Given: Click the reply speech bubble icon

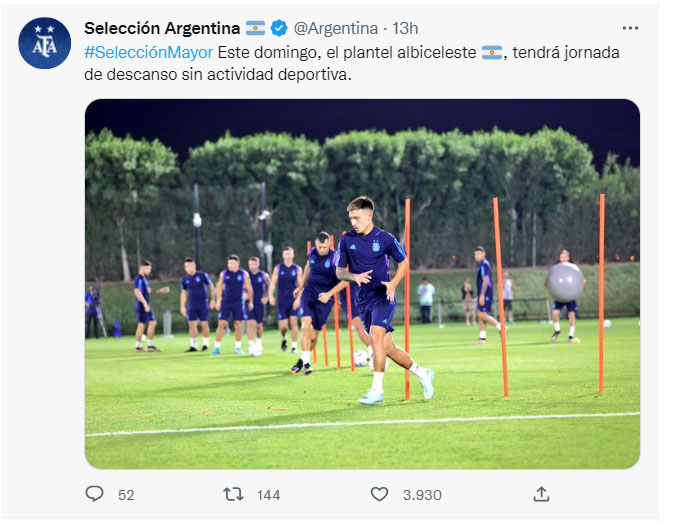Looking at the screenshot, I should click(x=94, y=494).
